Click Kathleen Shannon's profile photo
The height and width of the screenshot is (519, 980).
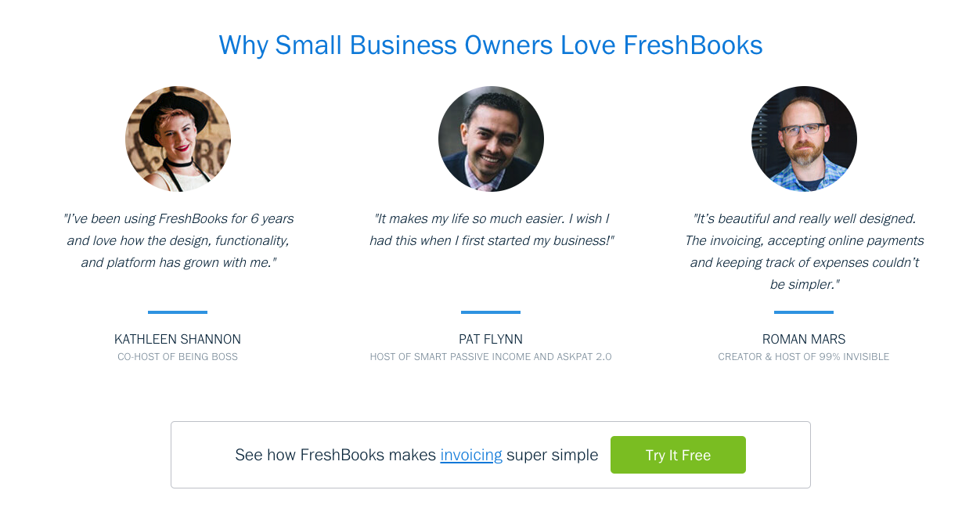(178, 139)
